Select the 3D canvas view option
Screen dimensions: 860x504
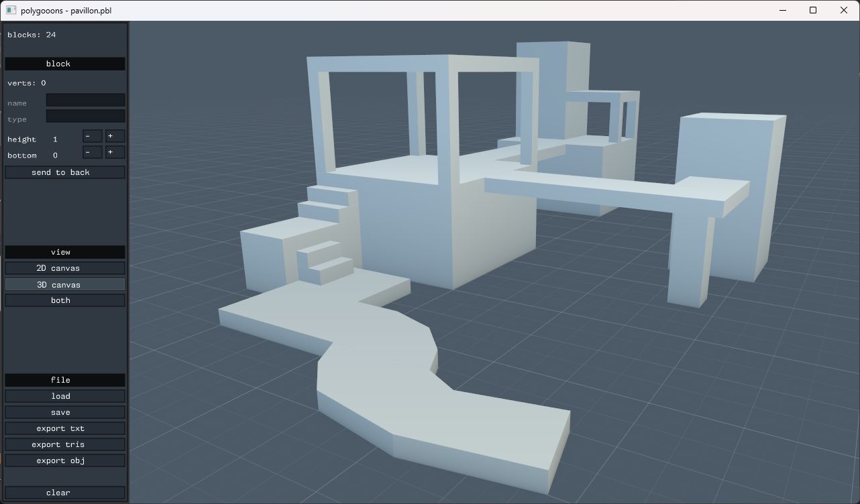65,284
